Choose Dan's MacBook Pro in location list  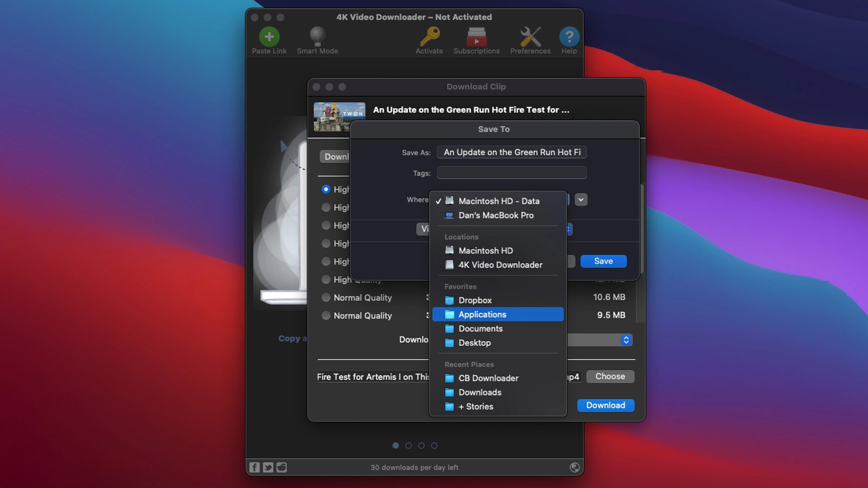498,215
